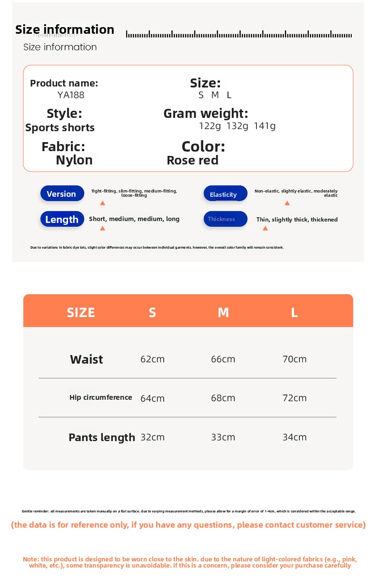Image resolution: width=376 pixels, height=588 pixels.
Task: Click the blue Version pill label
Action: click(62, 193)
